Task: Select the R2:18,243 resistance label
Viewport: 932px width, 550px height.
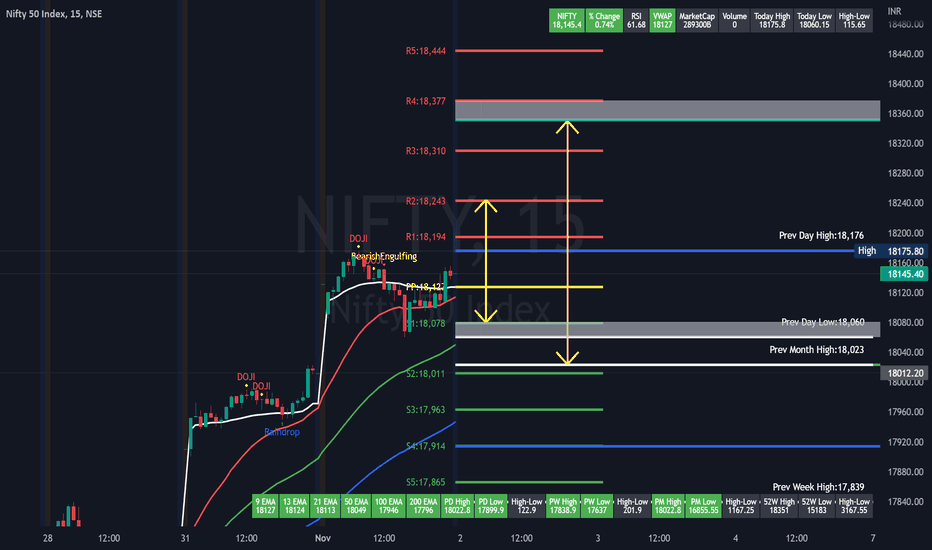Action: click(x=426, y=201)
